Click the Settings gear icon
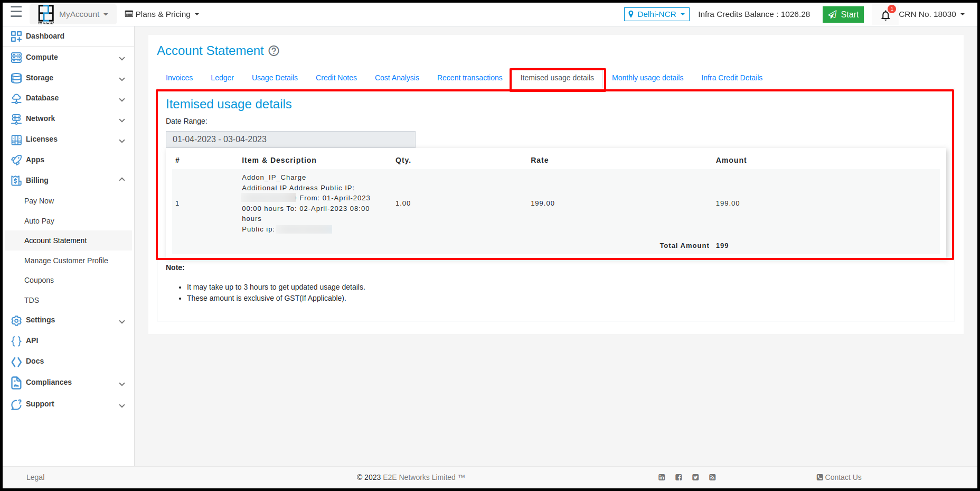 tap(16, 320)
